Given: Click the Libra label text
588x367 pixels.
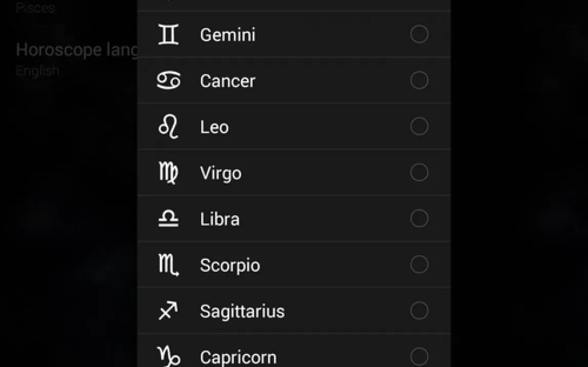Looking at the screenshot, I should 220,219.
